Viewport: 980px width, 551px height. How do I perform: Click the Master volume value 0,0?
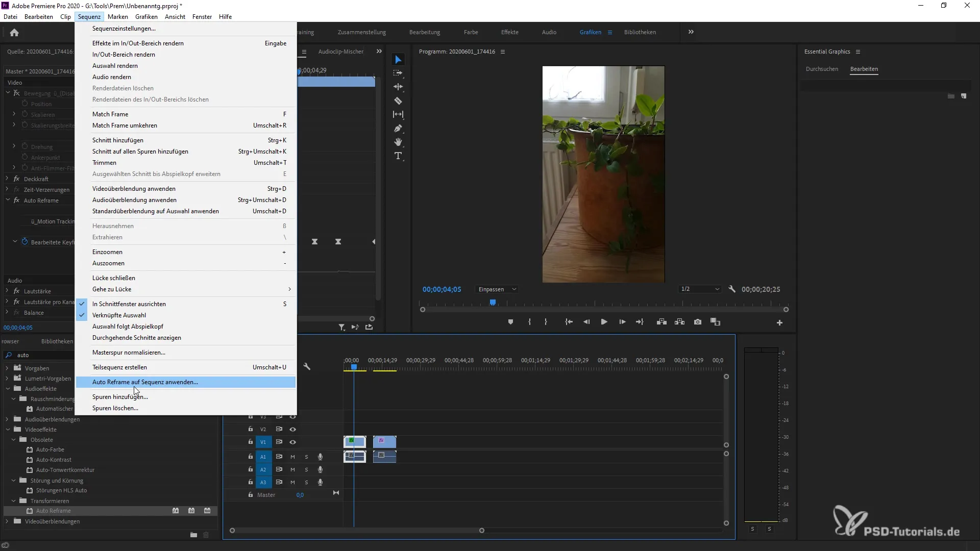300,495
